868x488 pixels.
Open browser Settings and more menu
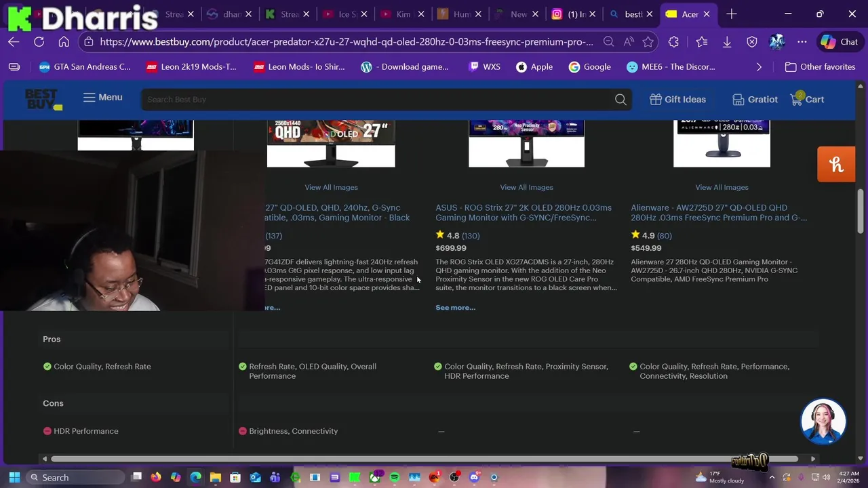click(x=802, y=42)
